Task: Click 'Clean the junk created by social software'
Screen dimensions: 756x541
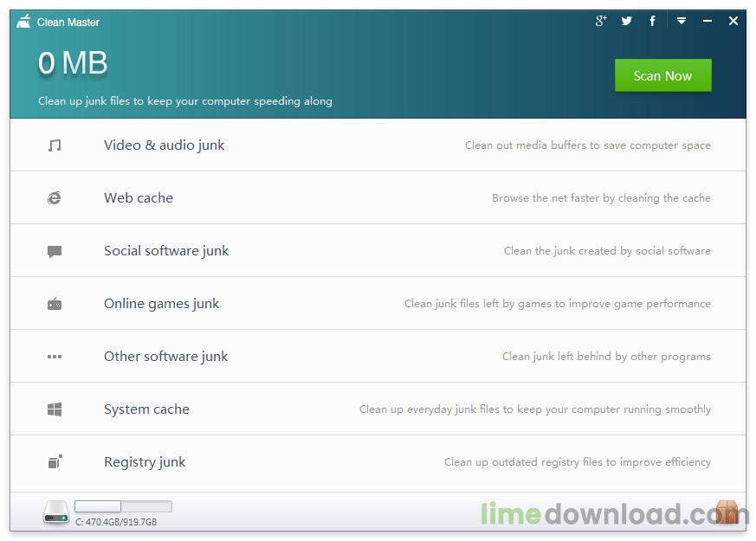Action: (x=607, y=250)
